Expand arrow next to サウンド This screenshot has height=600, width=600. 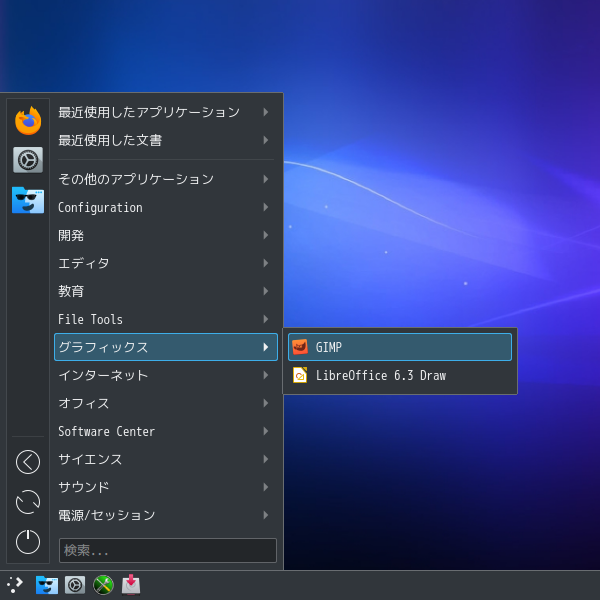point(266,487)
